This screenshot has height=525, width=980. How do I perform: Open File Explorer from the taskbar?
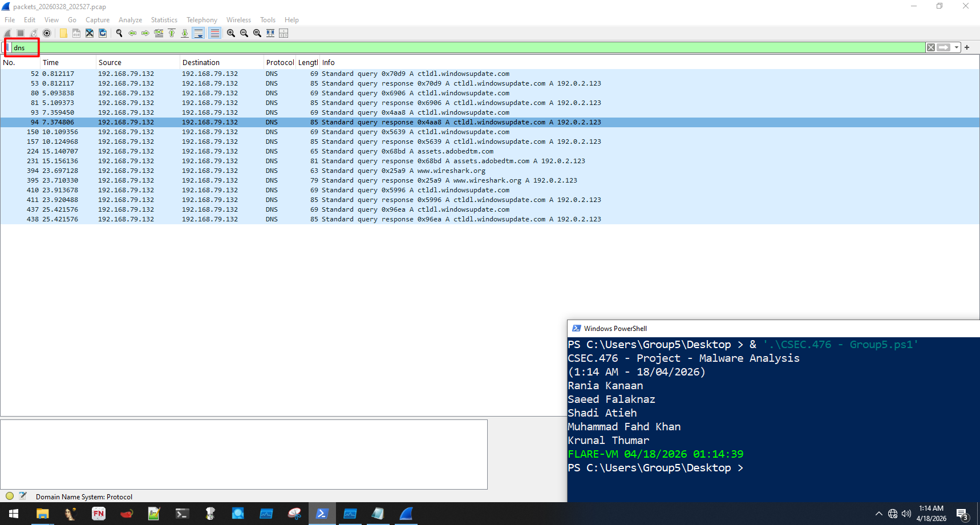coord(42,514)
